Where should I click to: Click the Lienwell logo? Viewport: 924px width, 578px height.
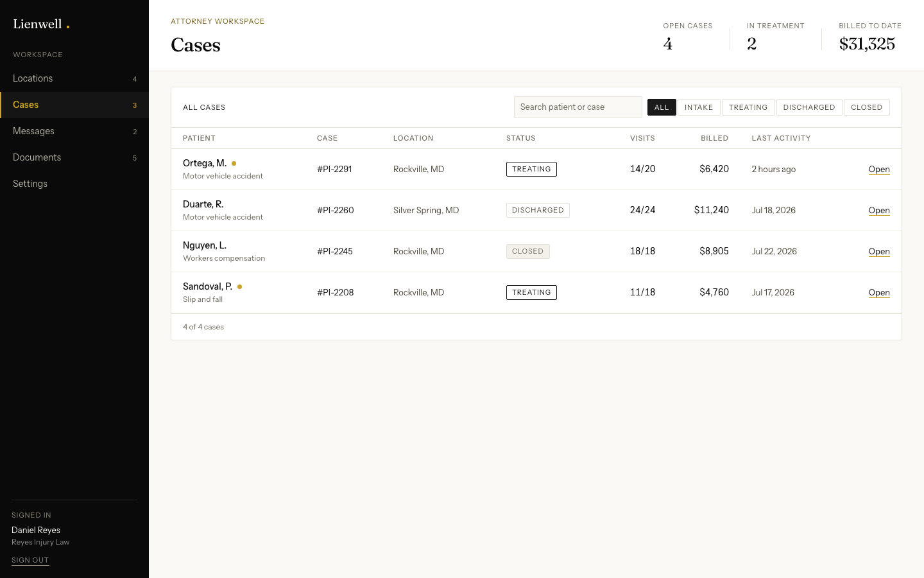[x=41, y=24]
